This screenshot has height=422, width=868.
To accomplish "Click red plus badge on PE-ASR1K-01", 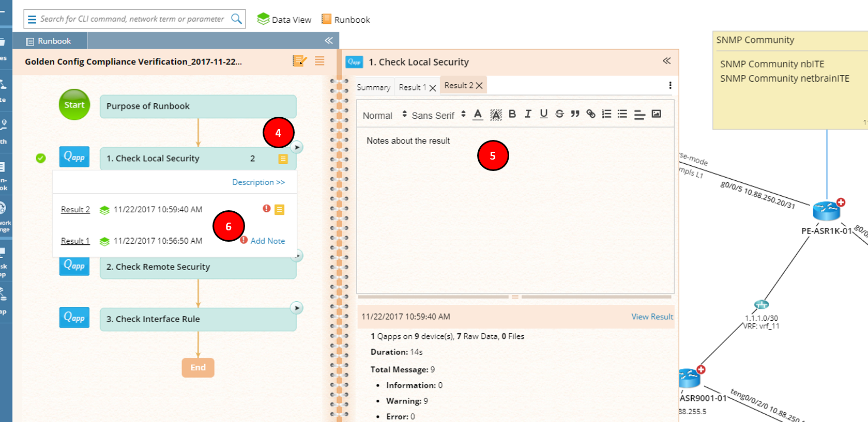I will (841, 202).
